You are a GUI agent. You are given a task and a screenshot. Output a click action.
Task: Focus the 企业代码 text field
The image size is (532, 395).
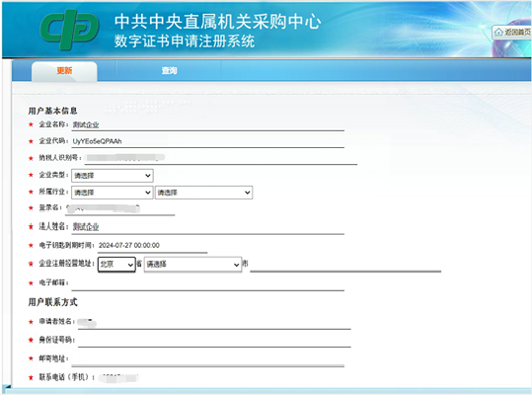coord(207,141)
